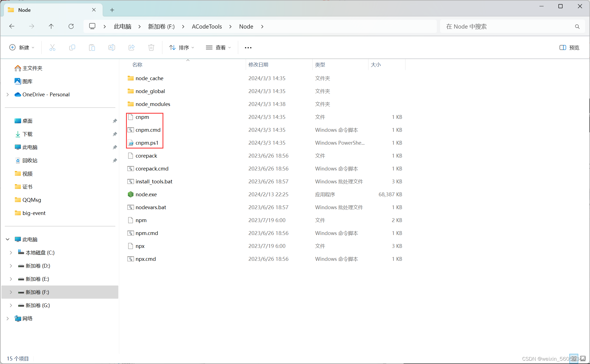
Task: Sort by the 类型 column header
Action: tap(320, 65)
